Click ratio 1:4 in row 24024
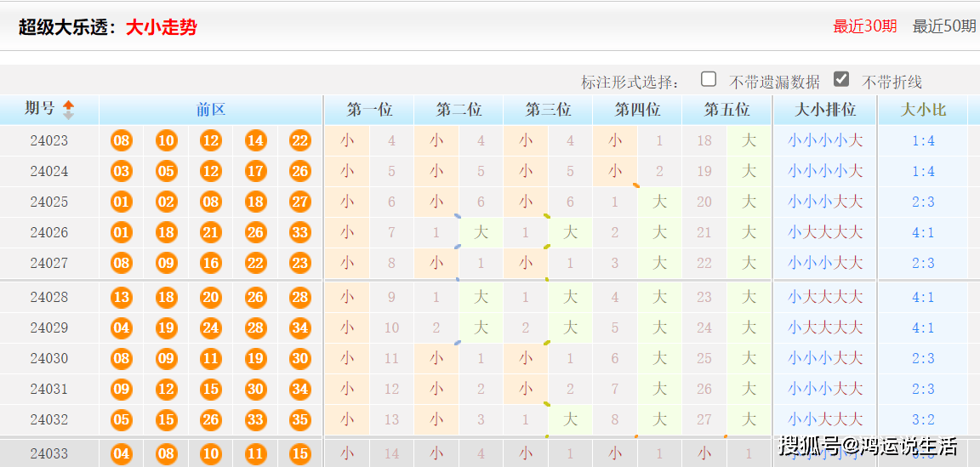Viewport: 980px width, 467px height. pos(923,171)
